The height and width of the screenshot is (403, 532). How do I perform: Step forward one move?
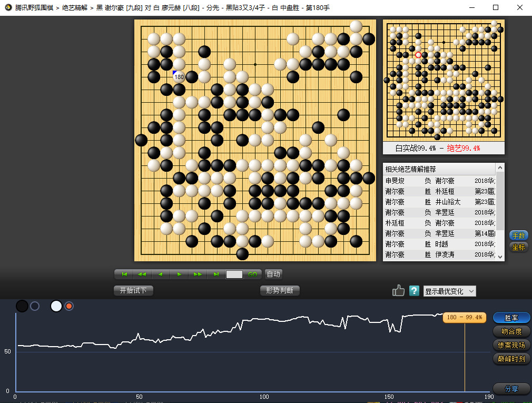[179, 274]
